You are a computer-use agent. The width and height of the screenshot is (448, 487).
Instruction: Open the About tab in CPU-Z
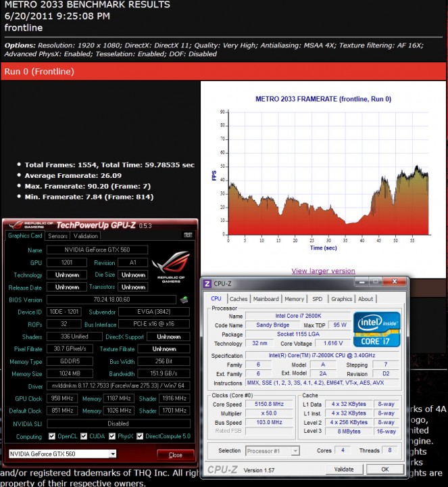(366, 299)
